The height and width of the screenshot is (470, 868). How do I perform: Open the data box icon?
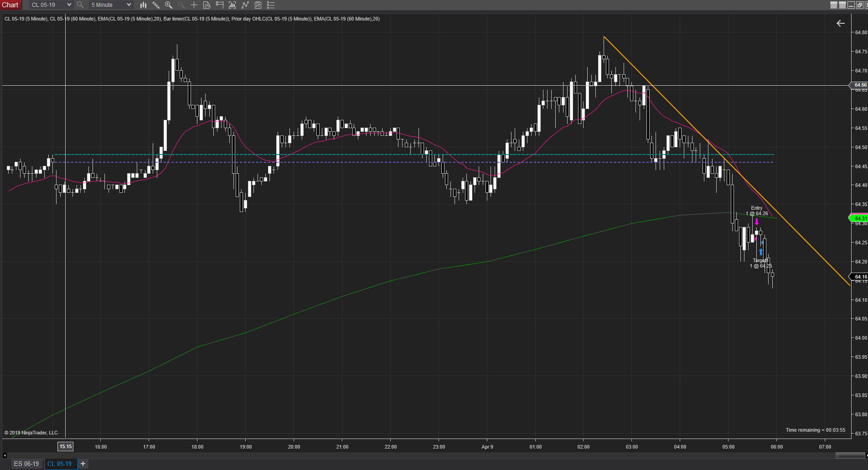(x=207, y=5)
